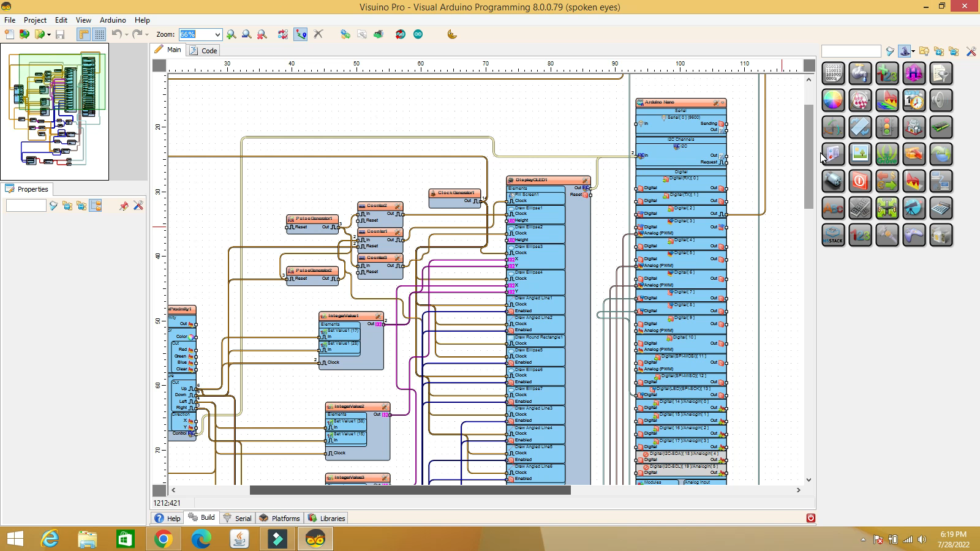
Task: Switch to the Code tab
Action: coord(203,50)
